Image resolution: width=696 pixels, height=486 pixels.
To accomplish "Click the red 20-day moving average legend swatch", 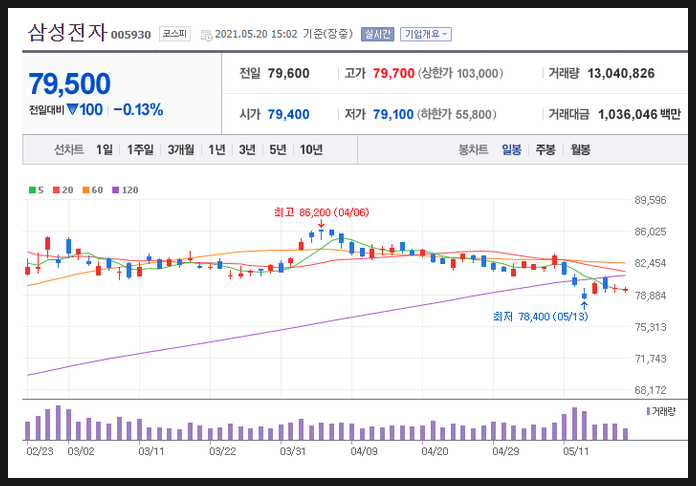I will tap(56, 190).
